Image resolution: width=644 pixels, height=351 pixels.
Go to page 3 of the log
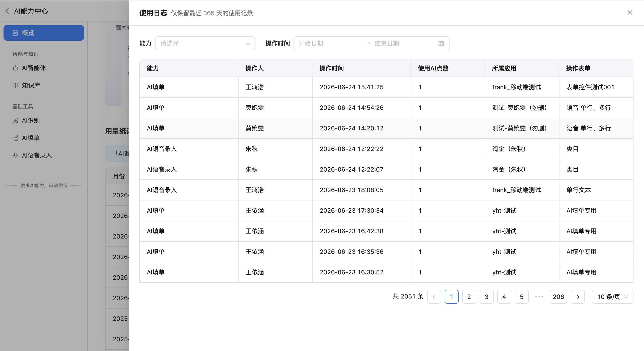pyautogui.click(x=487, y=297)
